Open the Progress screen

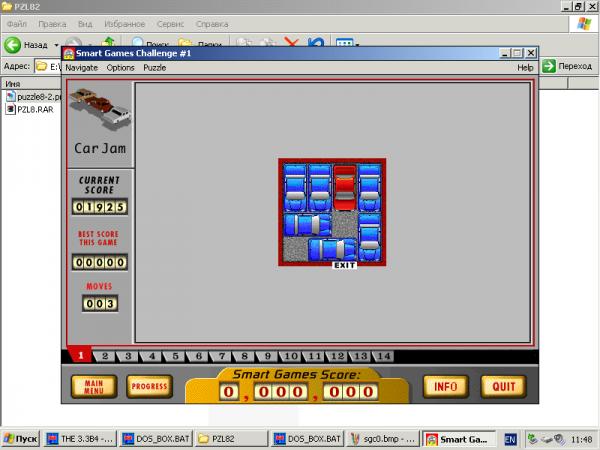(x=149, y=386)
